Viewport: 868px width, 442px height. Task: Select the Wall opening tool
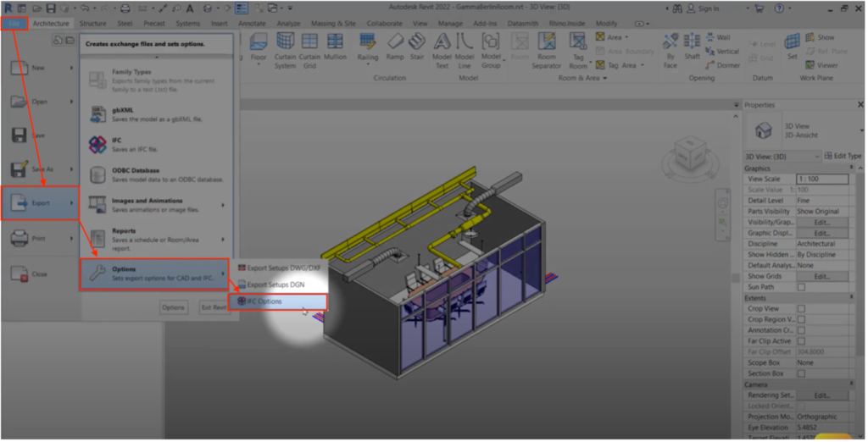[718, 37]
